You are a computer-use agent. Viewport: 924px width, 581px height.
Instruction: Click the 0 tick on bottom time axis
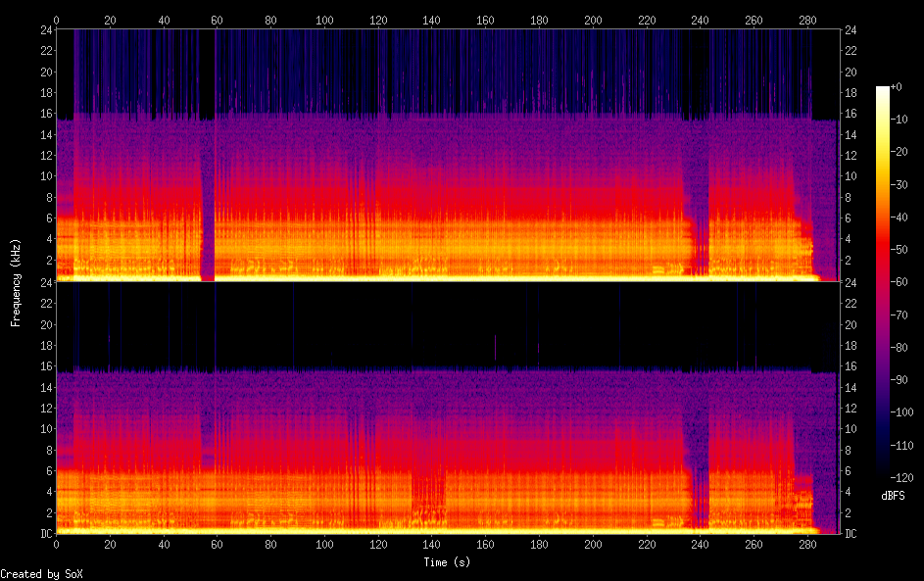click(x=56, y=545)
